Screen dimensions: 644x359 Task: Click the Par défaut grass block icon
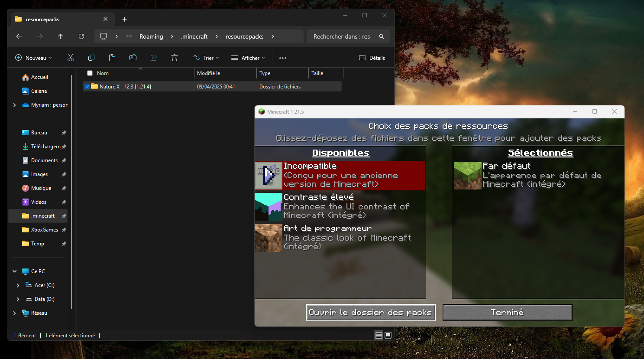468,176
